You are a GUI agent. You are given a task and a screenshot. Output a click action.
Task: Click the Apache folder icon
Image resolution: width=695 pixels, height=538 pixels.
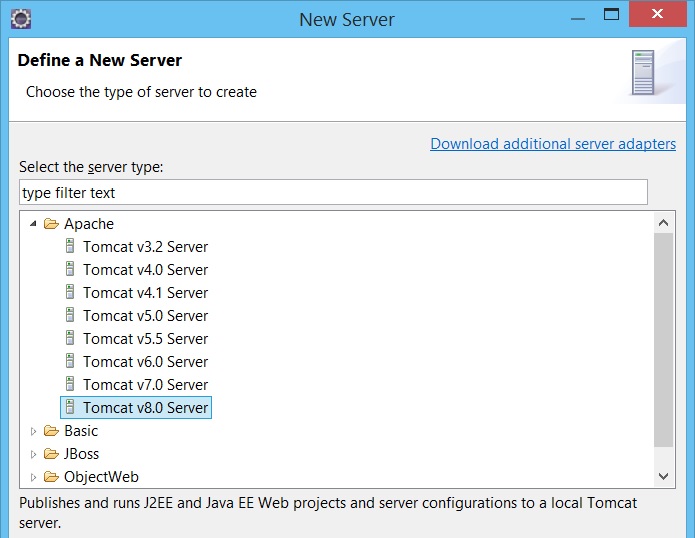(x=51, y=223)
